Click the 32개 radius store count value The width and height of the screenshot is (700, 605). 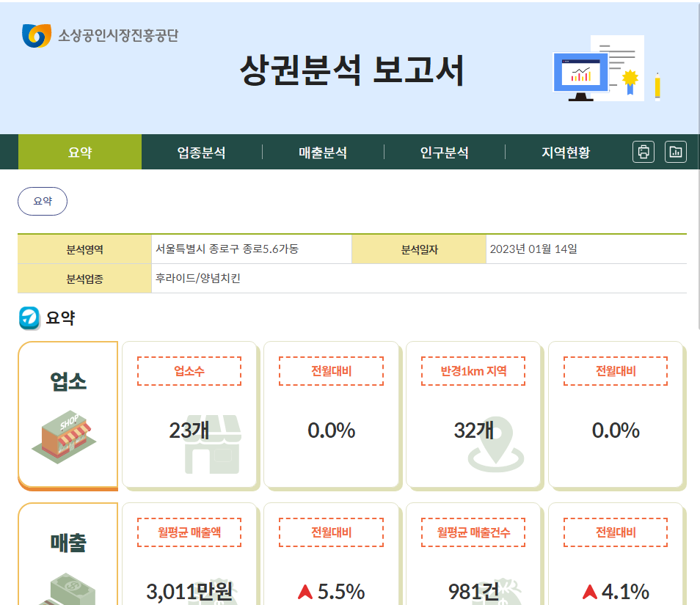[474, 430]
